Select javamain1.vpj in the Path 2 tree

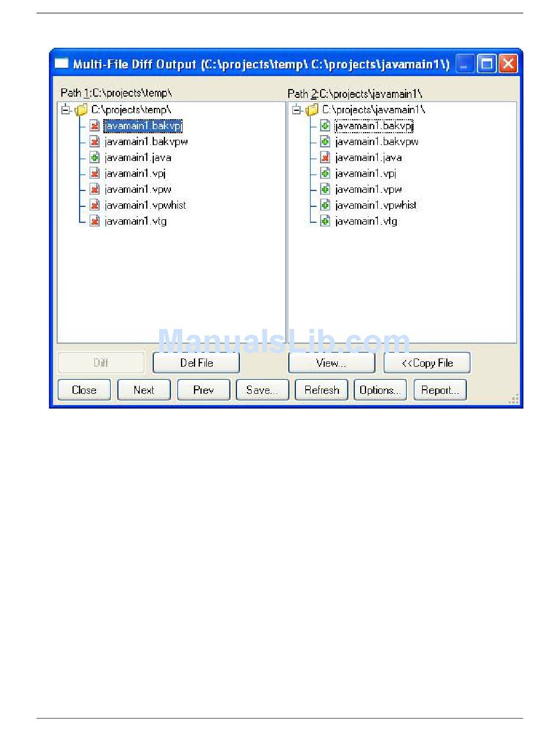365,173
